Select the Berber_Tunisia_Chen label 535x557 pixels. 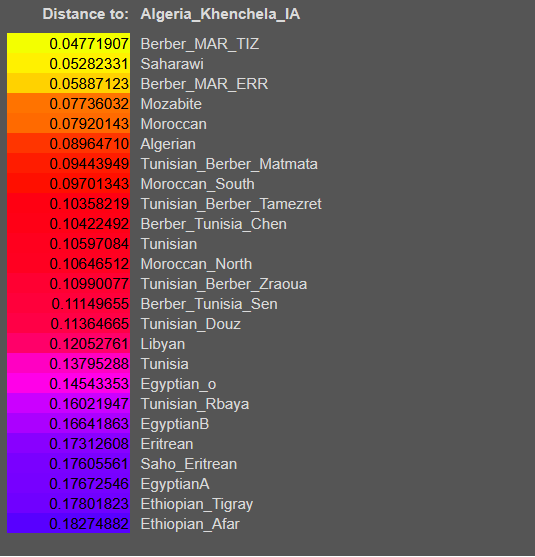tap(214, 224)
